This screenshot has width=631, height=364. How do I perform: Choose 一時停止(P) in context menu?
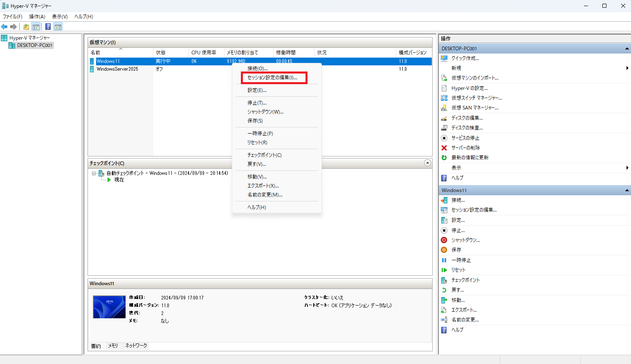coord(277,134)
